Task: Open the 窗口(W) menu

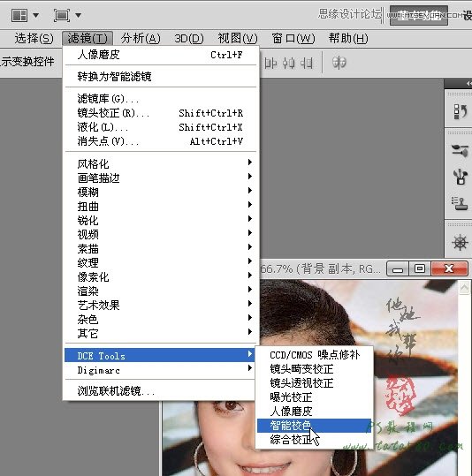Action: click(293, 38)
